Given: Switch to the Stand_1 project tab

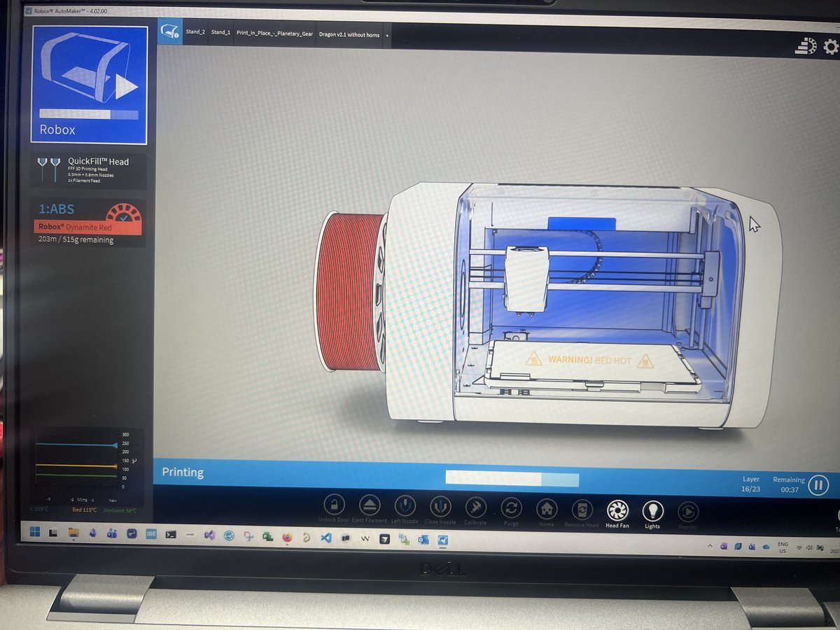Looking at the screenshot, I should pyautogui.click(x=220, y=32).
